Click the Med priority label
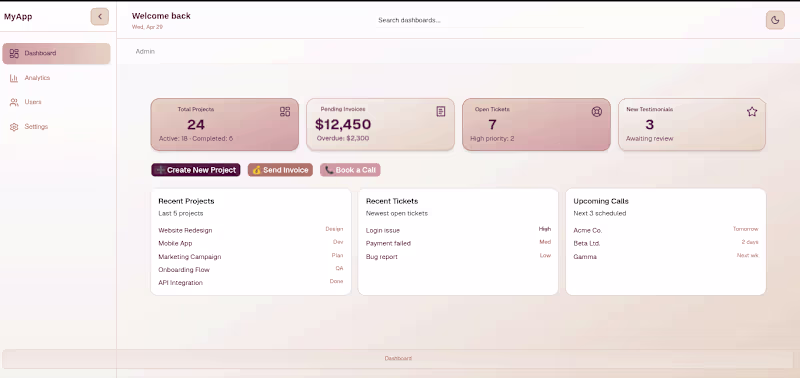The height and width of the screenshot is (378, 800). point(545,242)
